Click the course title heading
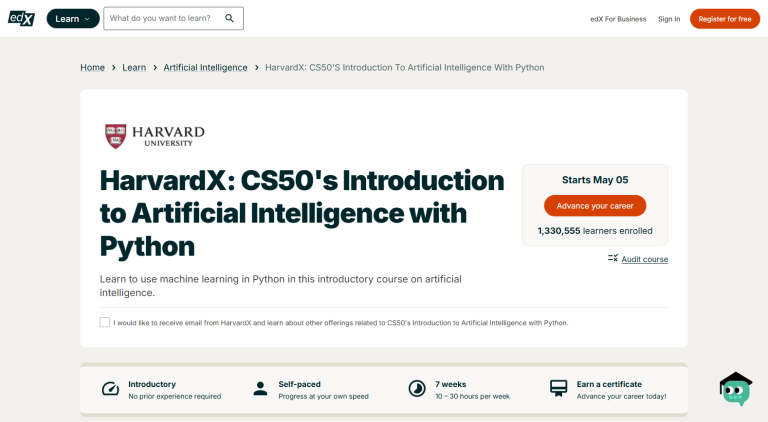The width and height of the screenshot is (768, 422). 302,213
